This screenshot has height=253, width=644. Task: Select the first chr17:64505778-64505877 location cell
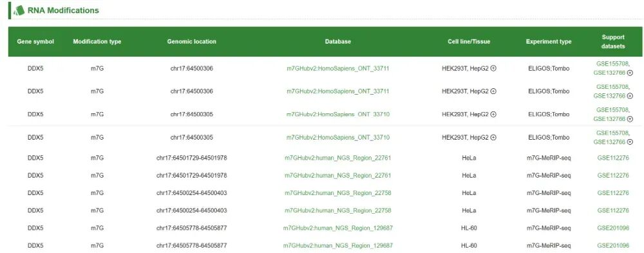pyautogui.click(x=191, y=228)
